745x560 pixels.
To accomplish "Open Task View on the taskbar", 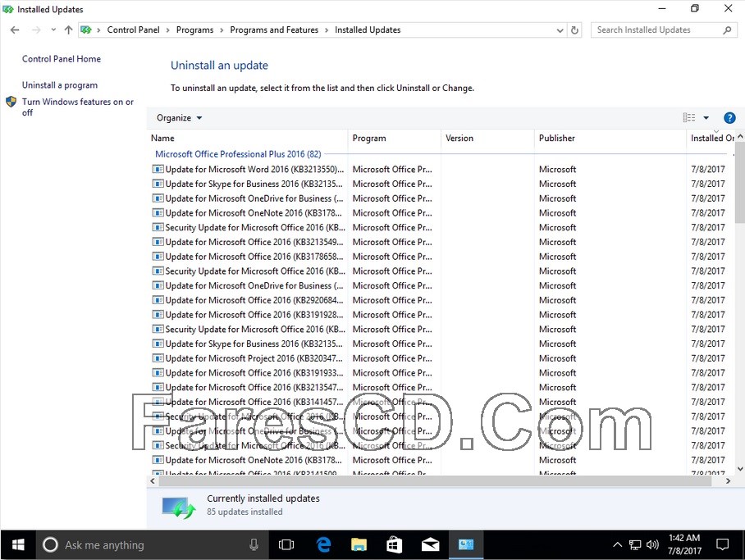I will click(x=286, y=544).
